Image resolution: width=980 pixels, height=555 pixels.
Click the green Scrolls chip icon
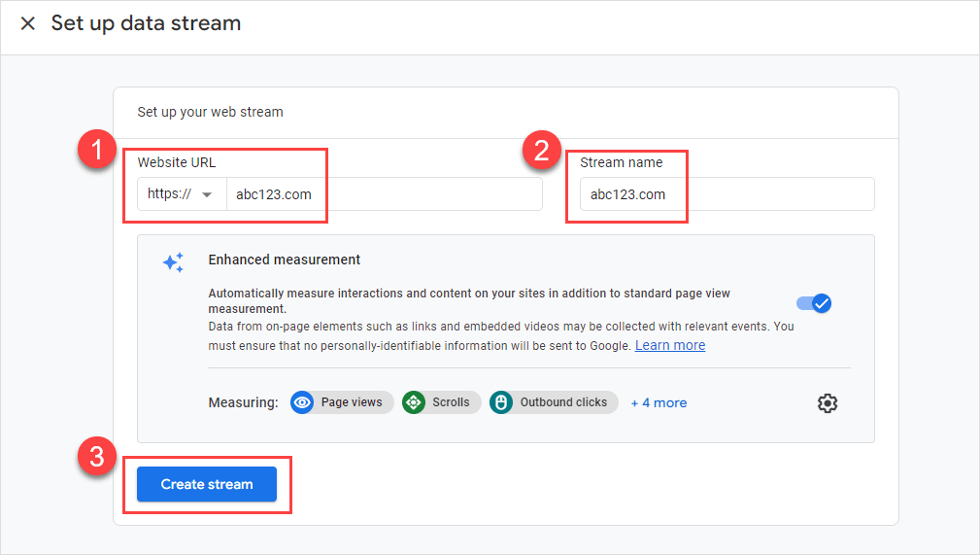pyautogui.click(x=415, y=402)
